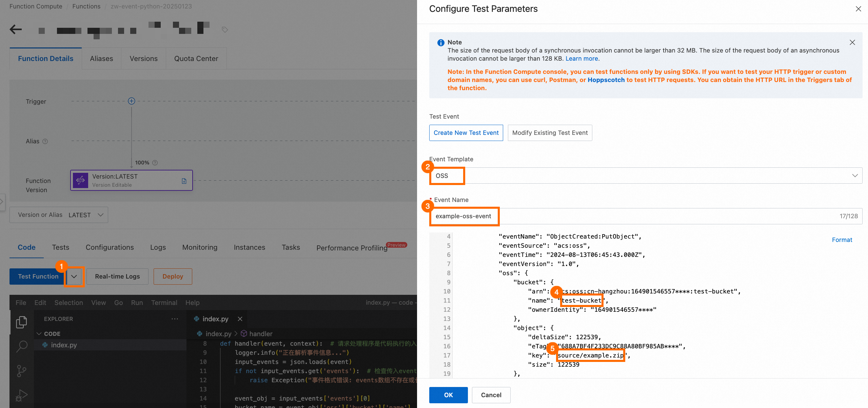Viewport: 868px width, 408px height.
Task: Click the Event Name input field
Action: (x=646, y=216)
